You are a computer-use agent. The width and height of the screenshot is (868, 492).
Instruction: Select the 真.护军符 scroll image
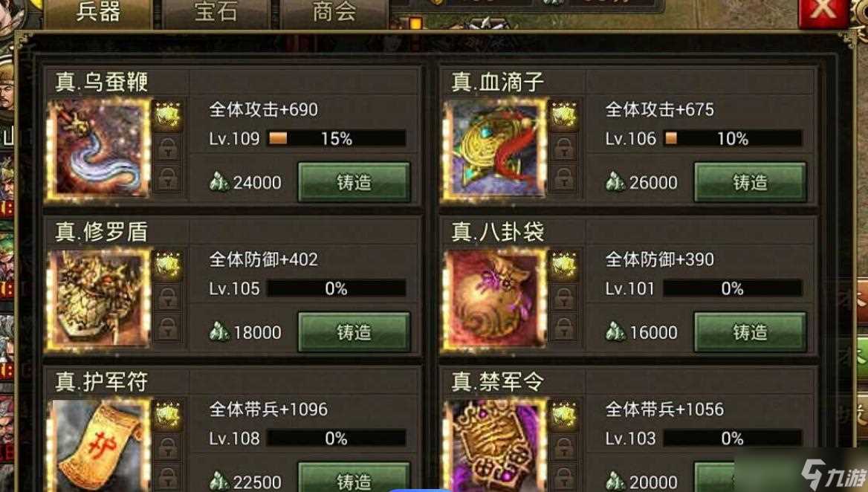[100, 445]
